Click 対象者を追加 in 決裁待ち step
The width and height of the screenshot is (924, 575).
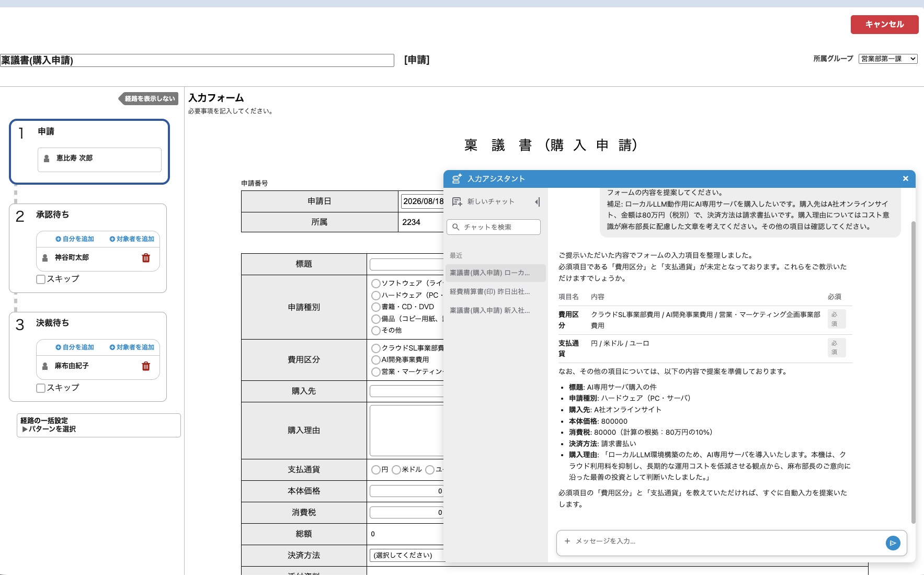click(132, 347)
